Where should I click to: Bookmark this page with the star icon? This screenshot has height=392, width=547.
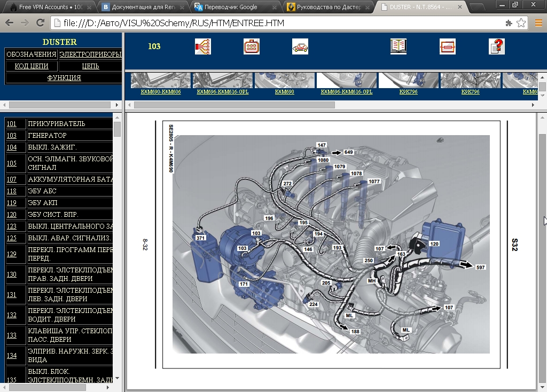[x=521, y=23]
